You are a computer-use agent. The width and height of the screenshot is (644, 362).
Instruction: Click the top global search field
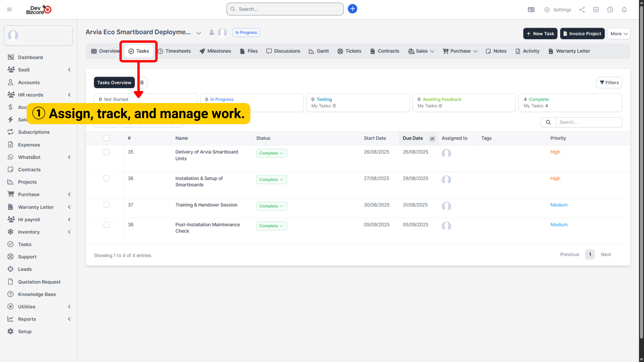285,9
